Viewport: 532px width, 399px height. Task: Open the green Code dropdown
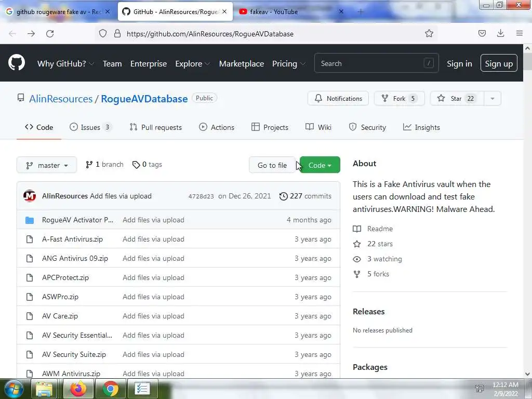pyautogui.click(x=320, y=165)
